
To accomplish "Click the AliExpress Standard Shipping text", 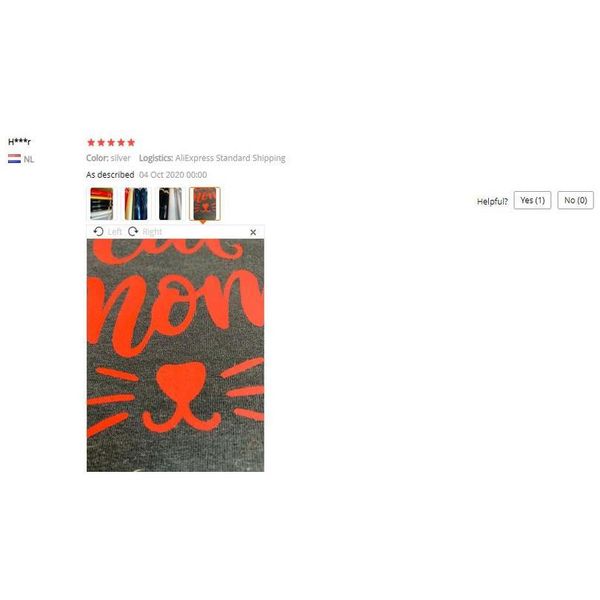I will click(230, 158).
